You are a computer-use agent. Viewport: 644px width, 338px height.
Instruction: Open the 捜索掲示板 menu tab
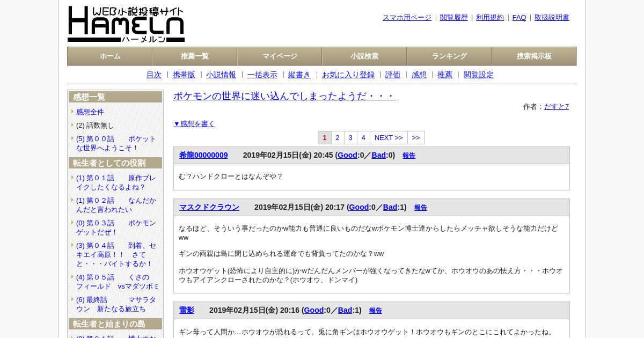534,56
